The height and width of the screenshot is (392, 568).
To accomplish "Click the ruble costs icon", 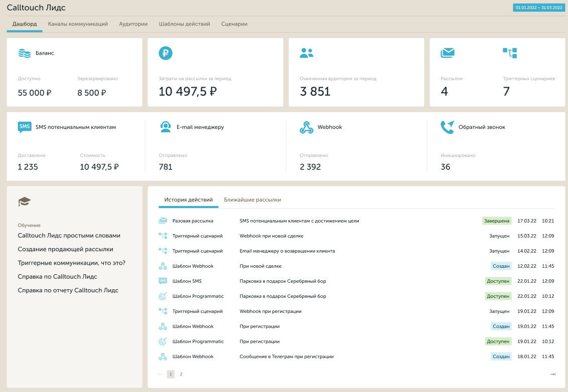I will (x=166, y=53).
